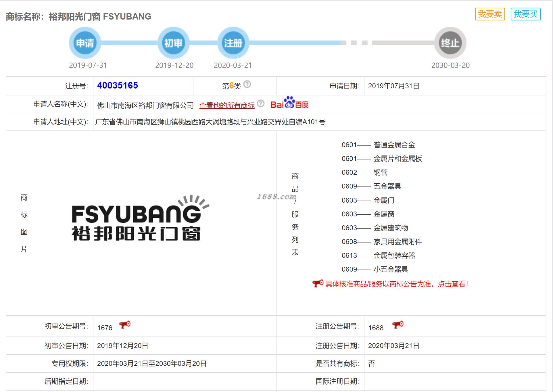
Task: Click help icon beside 查看他的所有商标
Action: point(261,103)
